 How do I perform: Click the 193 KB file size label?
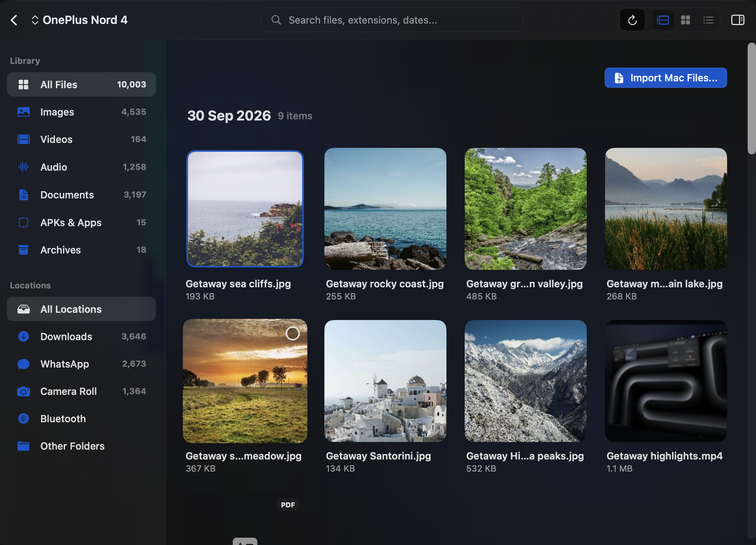200,297
